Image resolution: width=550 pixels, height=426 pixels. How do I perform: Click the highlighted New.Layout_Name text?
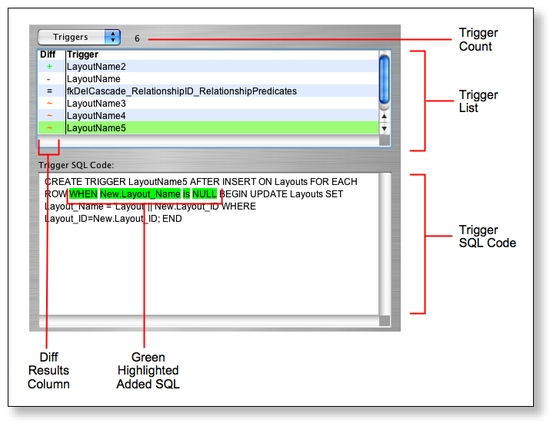coord(140,194)
